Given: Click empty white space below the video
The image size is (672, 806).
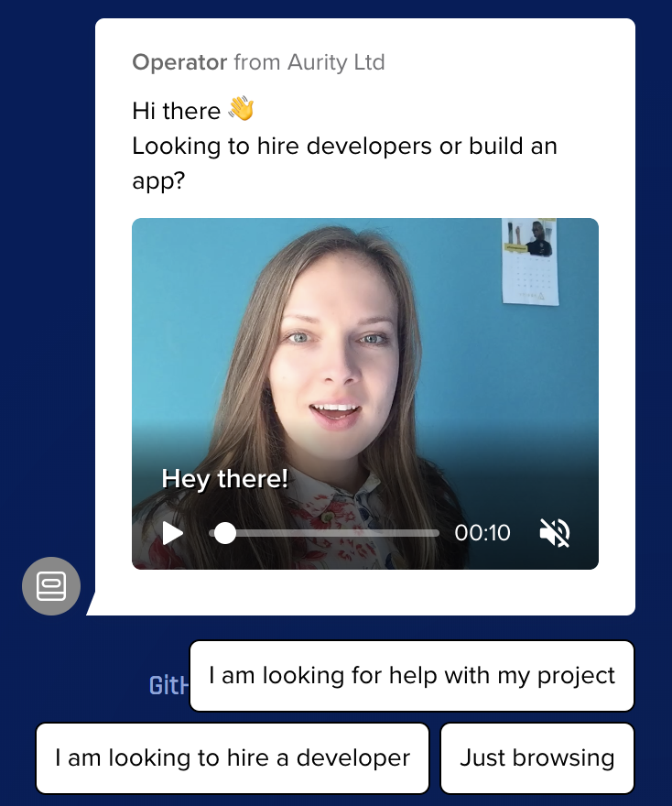Looking at the screenshot, I should [366, 593].
